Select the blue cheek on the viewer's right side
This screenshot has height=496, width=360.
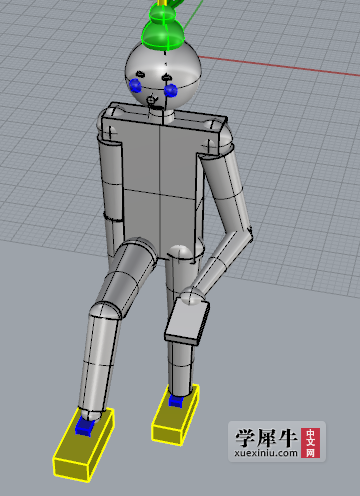coord(171,90)
